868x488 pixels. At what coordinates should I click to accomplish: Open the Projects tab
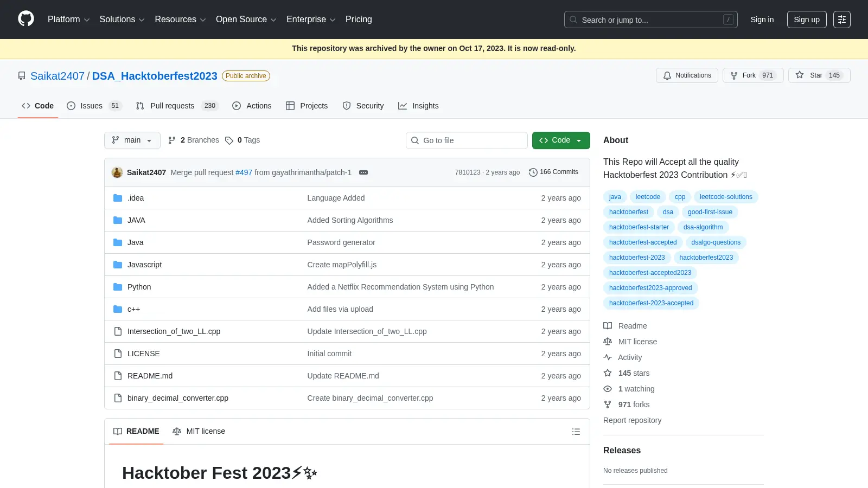pos(307,106)
